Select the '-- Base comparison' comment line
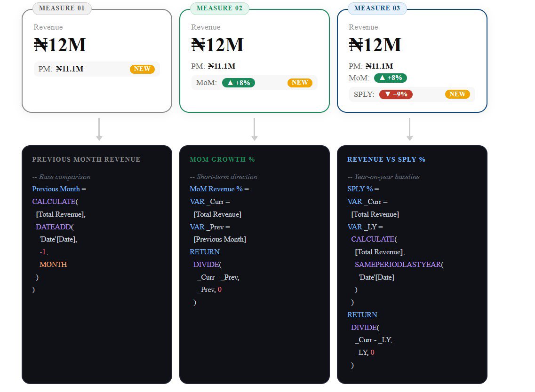The width and height of the screenshot is (535, 392). coord(62,177)
